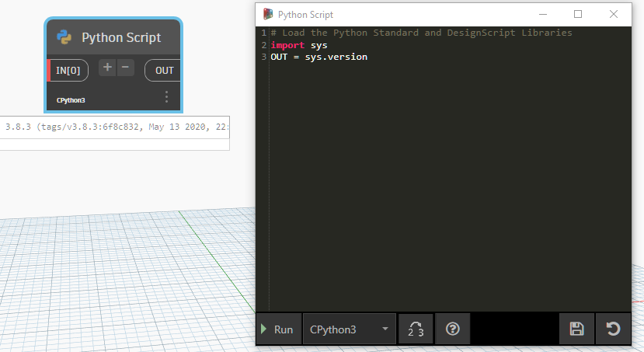Click the Python Script node title
This screenshot has height=352, width=644.
pos(121,37)
